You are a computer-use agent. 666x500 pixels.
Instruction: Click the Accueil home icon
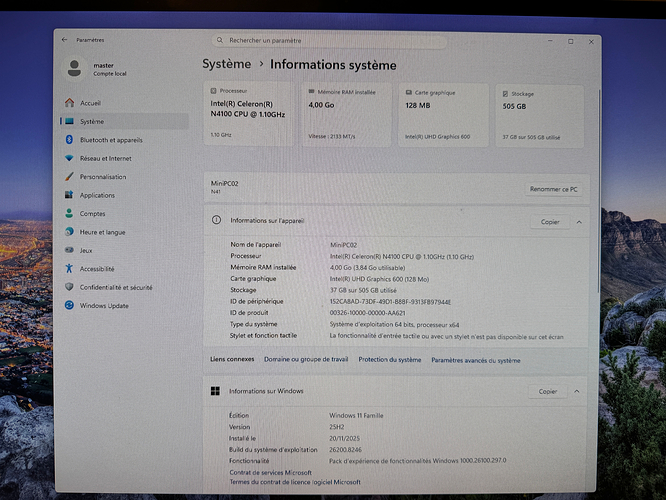point(69,102)
